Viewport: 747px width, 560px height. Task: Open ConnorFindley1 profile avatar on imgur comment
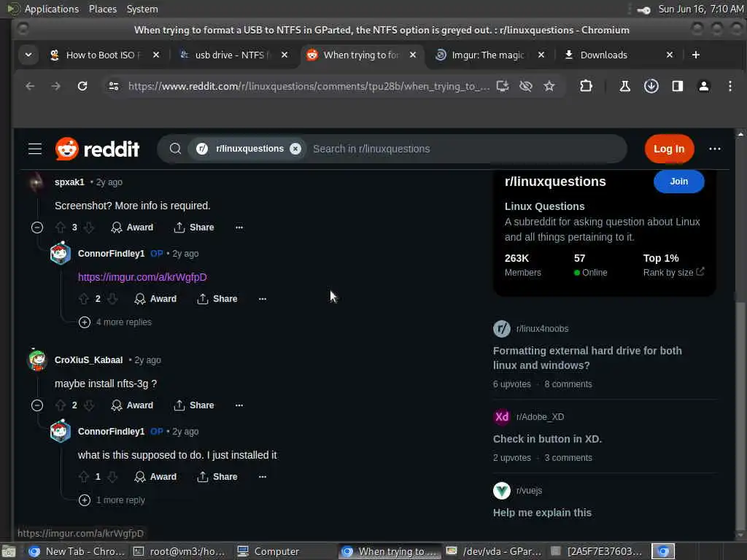[61, 253]
